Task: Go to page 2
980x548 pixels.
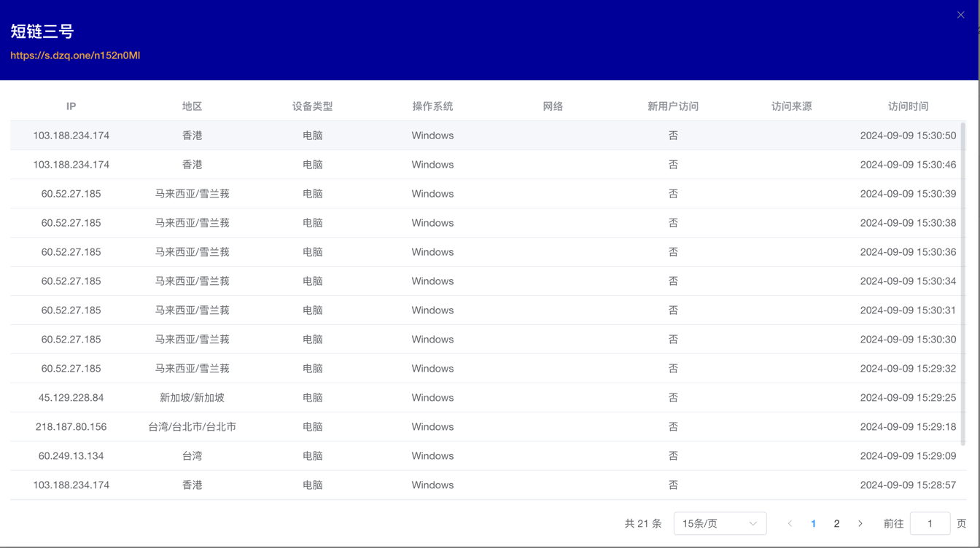Action: (836, 523)
